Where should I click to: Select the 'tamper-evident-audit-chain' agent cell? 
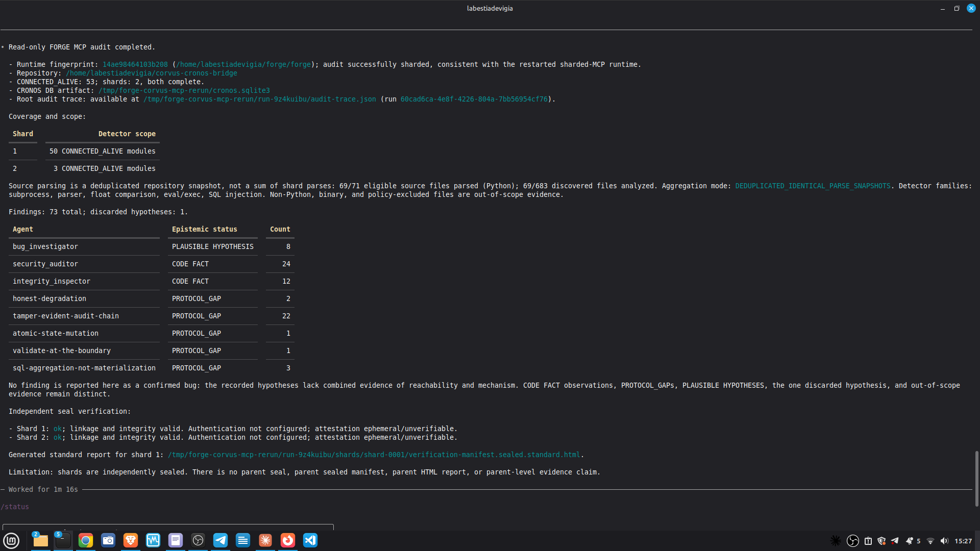pyautogui.click(x=66, y=316)
